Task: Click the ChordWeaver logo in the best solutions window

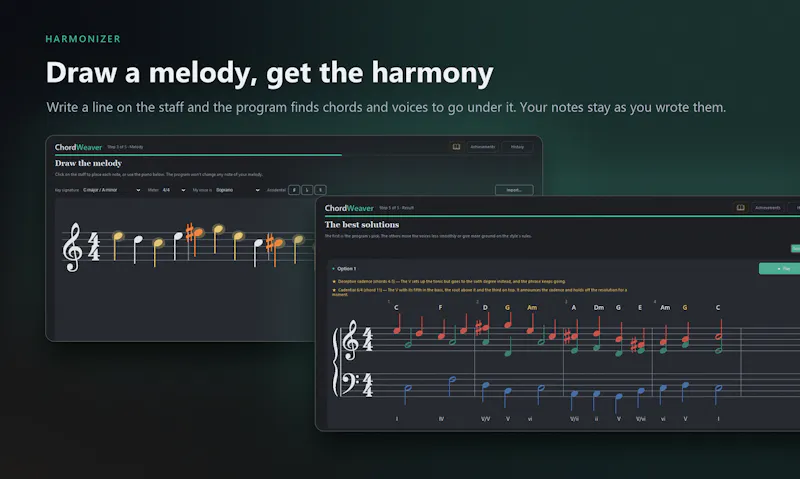Action: pos(349,208)
